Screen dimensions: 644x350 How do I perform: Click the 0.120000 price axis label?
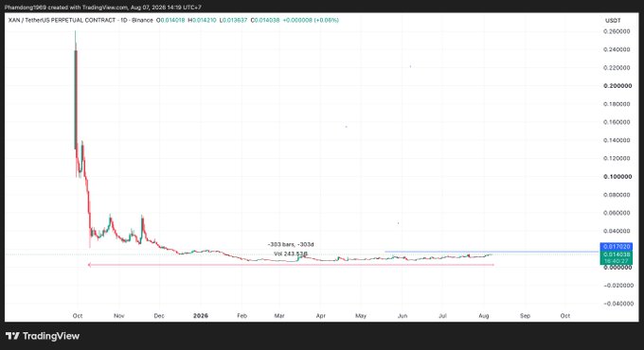[x=617, y=158]
